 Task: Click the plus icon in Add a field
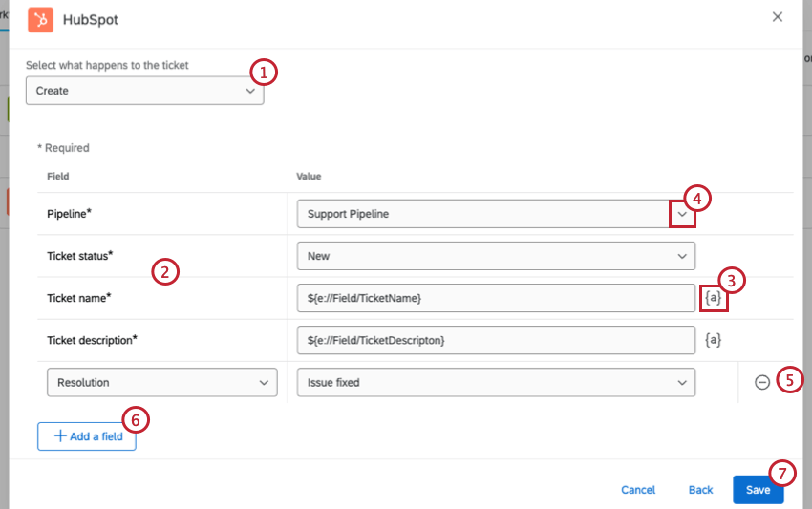click(x=60, y=436)
